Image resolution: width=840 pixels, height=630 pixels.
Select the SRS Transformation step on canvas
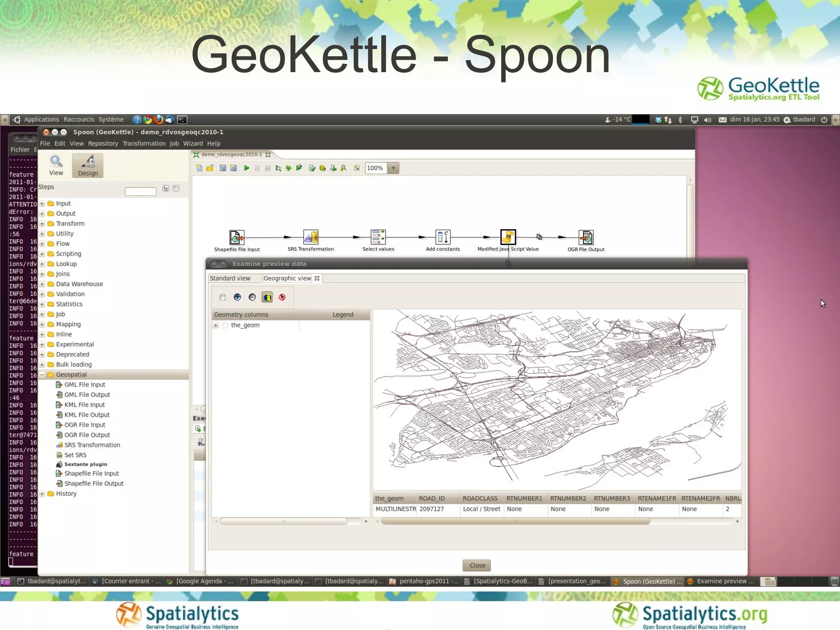click(310, 237)
